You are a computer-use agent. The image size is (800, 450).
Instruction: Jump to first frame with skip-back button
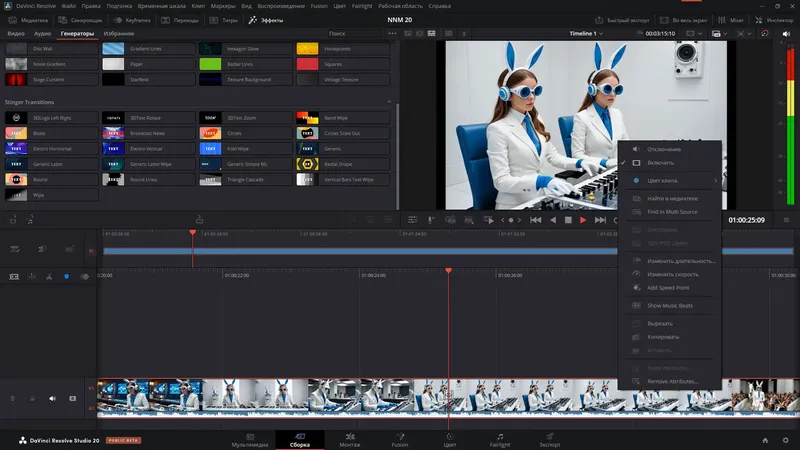click(535, 220)
